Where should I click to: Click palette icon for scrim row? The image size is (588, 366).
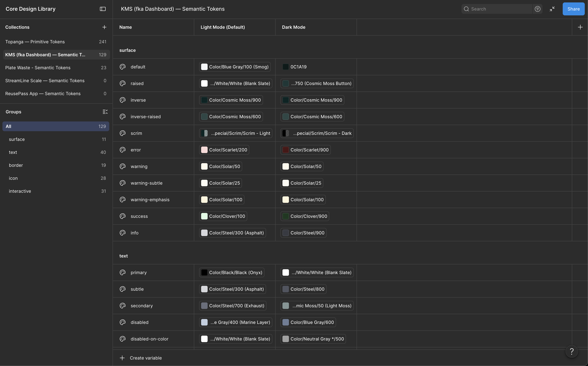tap(123, 133)
